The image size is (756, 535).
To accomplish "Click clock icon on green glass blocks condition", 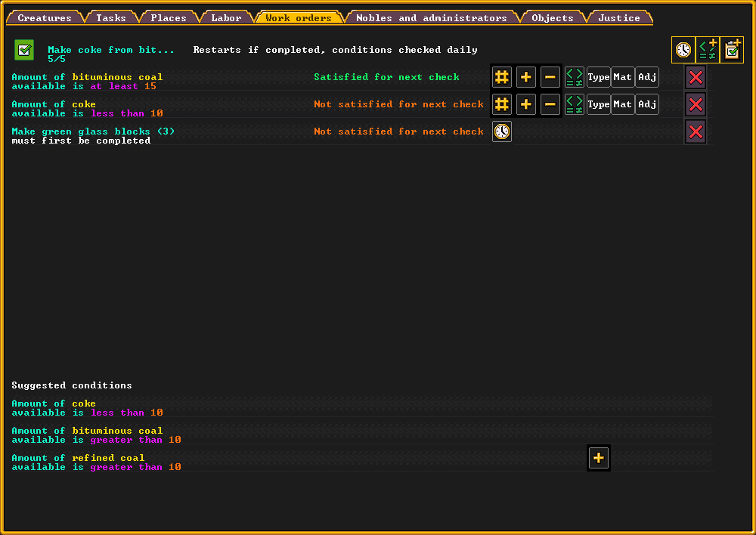I will click(x=502, y=131).
